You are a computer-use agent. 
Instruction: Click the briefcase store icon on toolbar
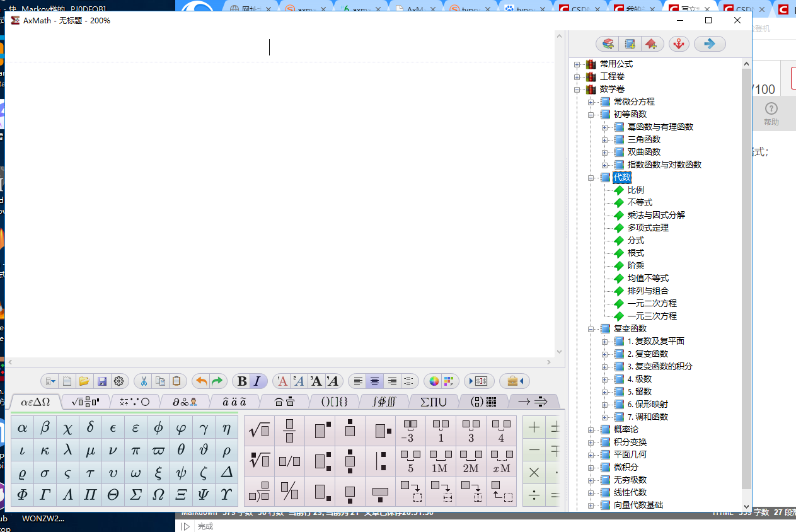pos(512,381)
